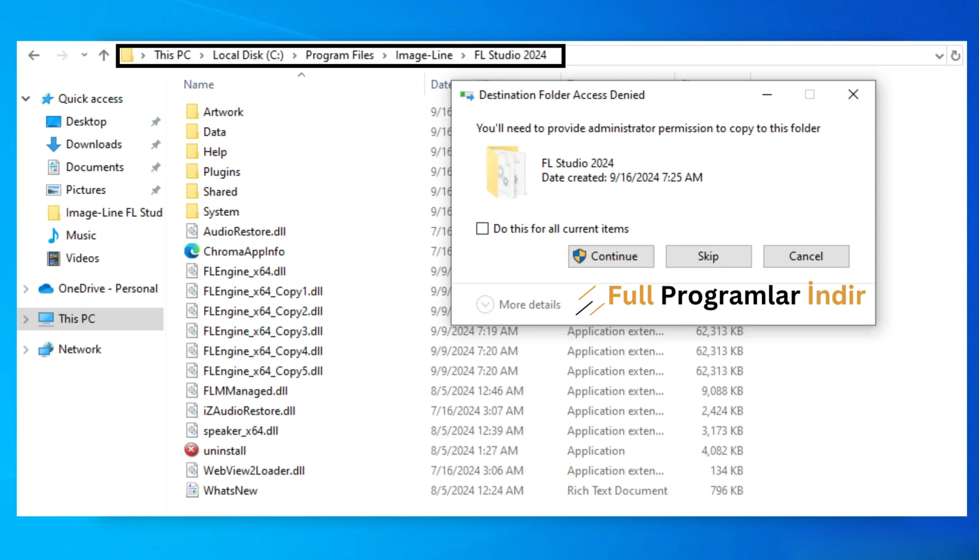The height and width of the screenshot is (560, 979).
Task: Select the FLEngine_x64_Copy5.dll file icon
Action: (x=192, y=371)
